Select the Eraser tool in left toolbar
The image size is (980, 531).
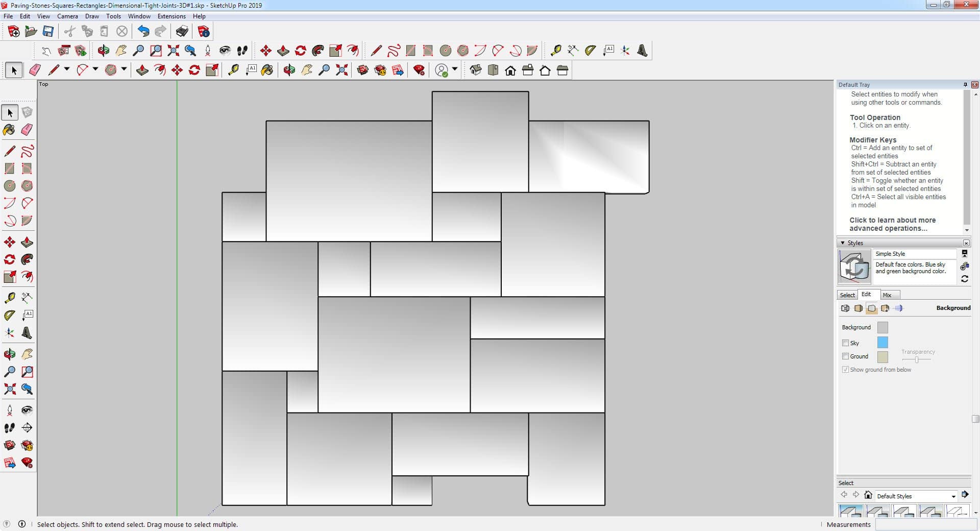[x=27, y=130]
